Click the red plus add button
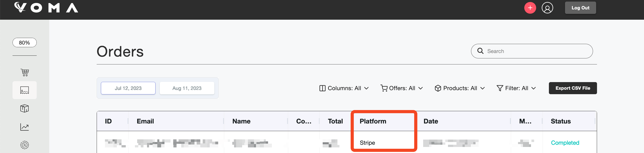Viewport: 644px width, 153px height. pos(530,8)
